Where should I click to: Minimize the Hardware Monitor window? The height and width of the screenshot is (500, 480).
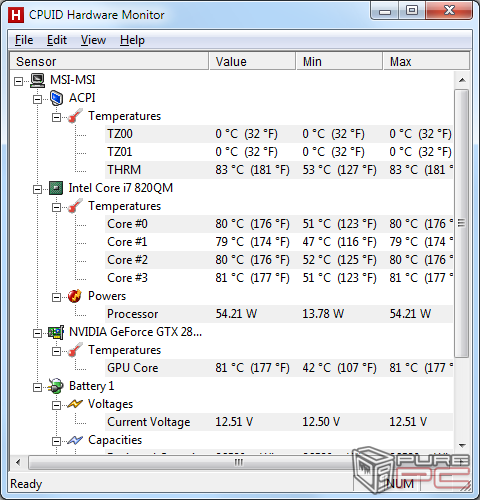click(385, 11)
